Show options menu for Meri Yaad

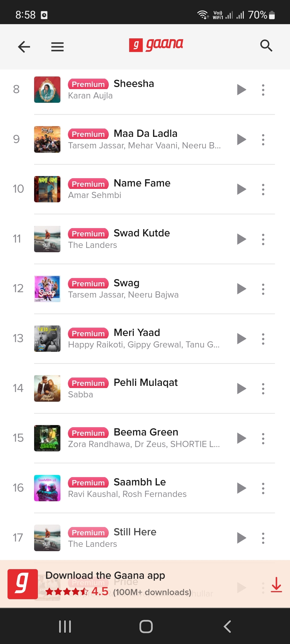[x=263, y=339]
